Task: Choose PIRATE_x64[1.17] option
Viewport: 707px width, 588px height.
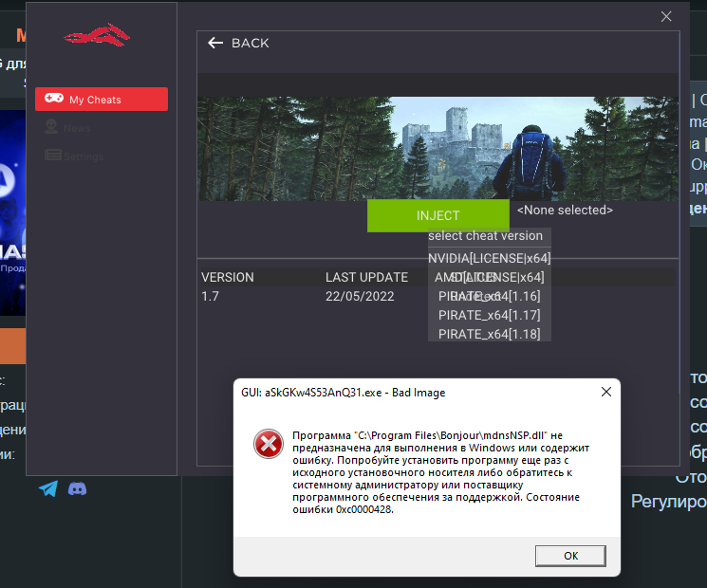Action: click(490, 315)
